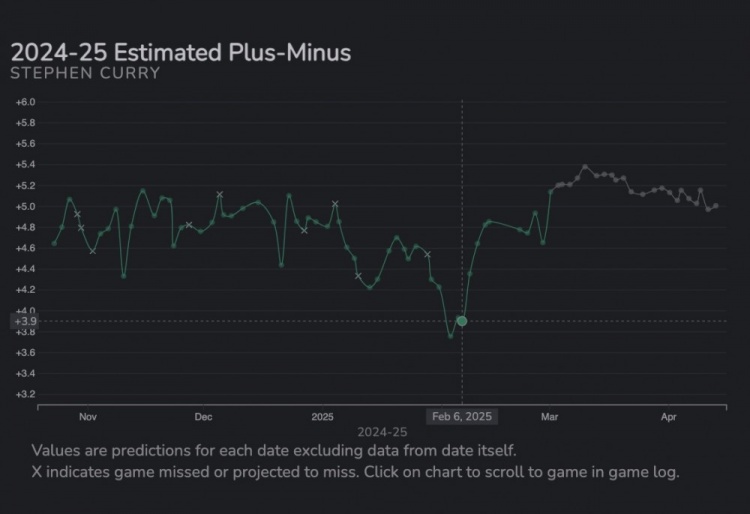Click the 'Nov' x-axis label
This screenshot has height=514, width=750.
(x=87, y=416)
